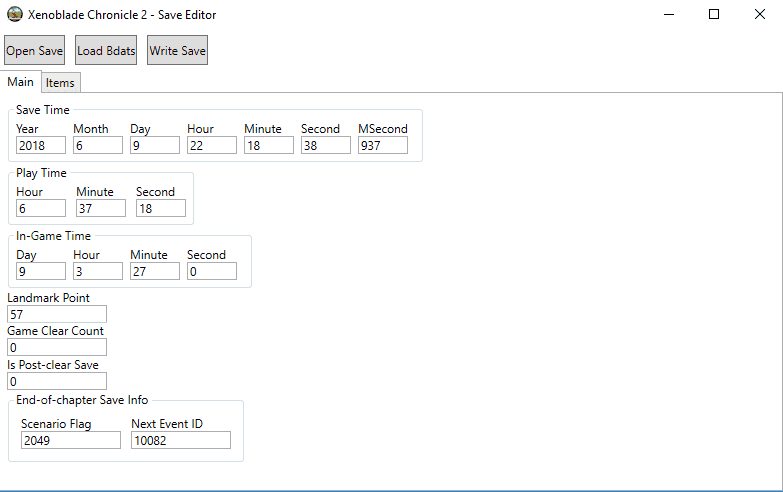
Task: Edit the Save Time Hour field
Action: [x=212, y=145]
